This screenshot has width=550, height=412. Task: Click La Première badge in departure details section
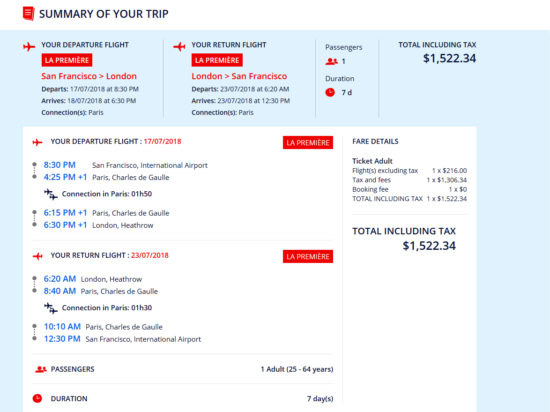(x=308, y=143)
